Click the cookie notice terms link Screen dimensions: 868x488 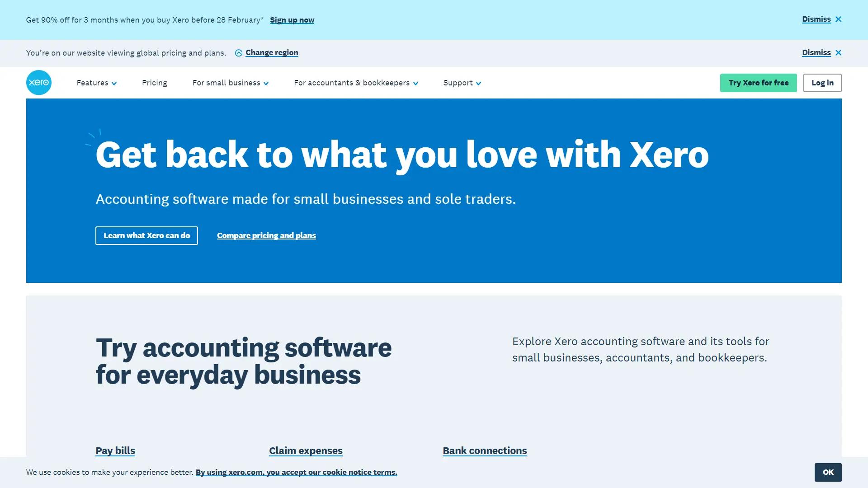coord(296,472)
